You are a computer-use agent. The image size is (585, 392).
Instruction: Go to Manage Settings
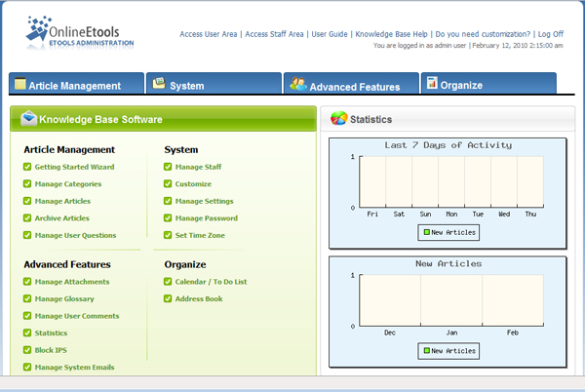tap(205, 201)
